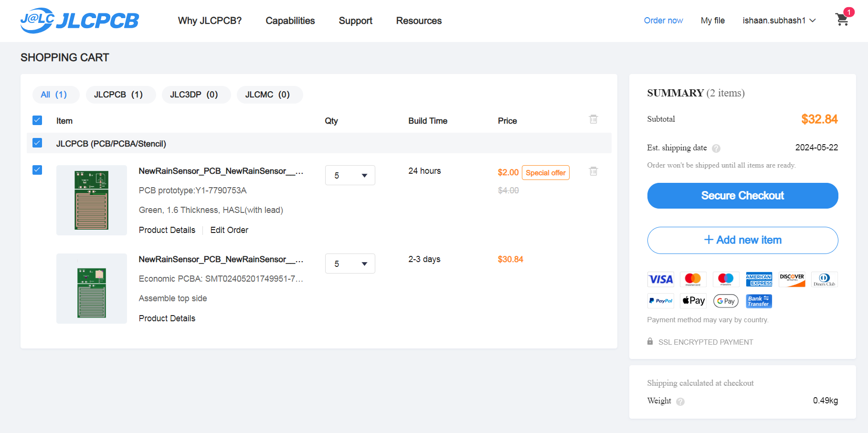Click the Assemble top side text

point(173,298)
